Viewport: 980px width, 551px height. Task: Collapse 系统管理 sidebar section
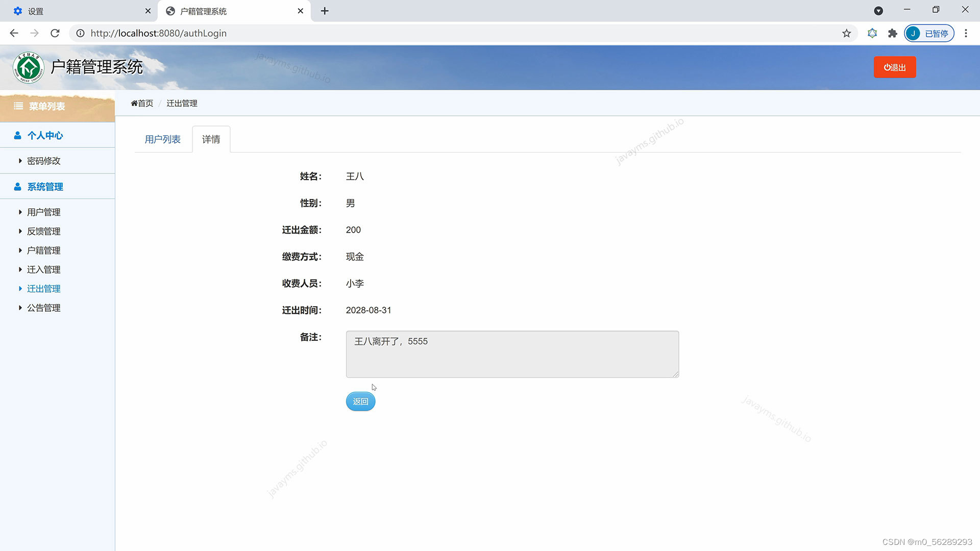point(45,187)
